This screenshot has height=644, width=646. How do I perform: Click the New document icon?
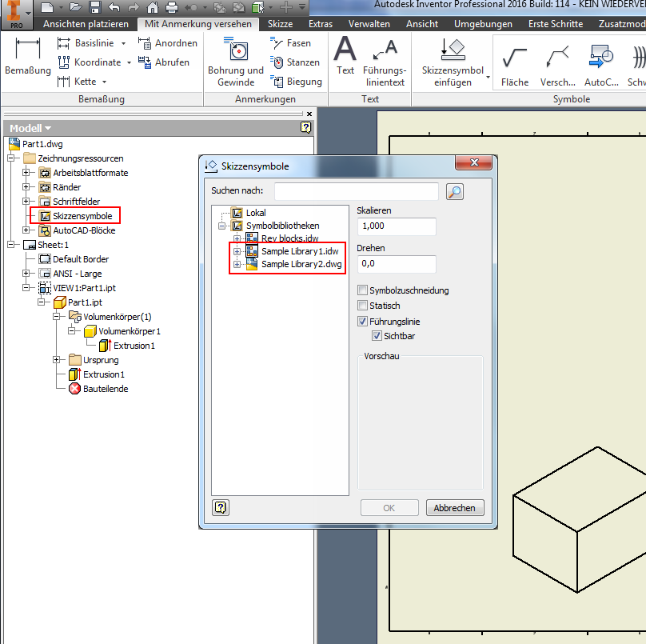[48, 7]
